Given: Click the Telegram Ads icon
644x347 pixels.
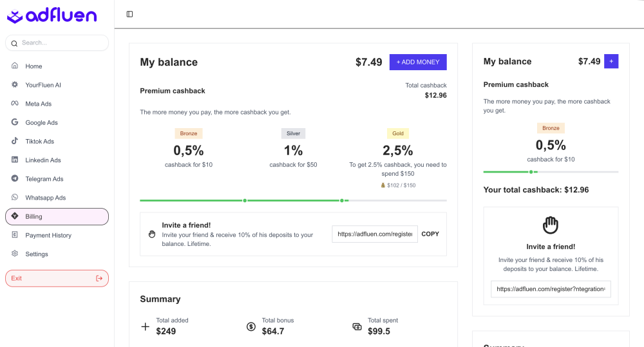Looking at the screenshot, I should 14,178.
